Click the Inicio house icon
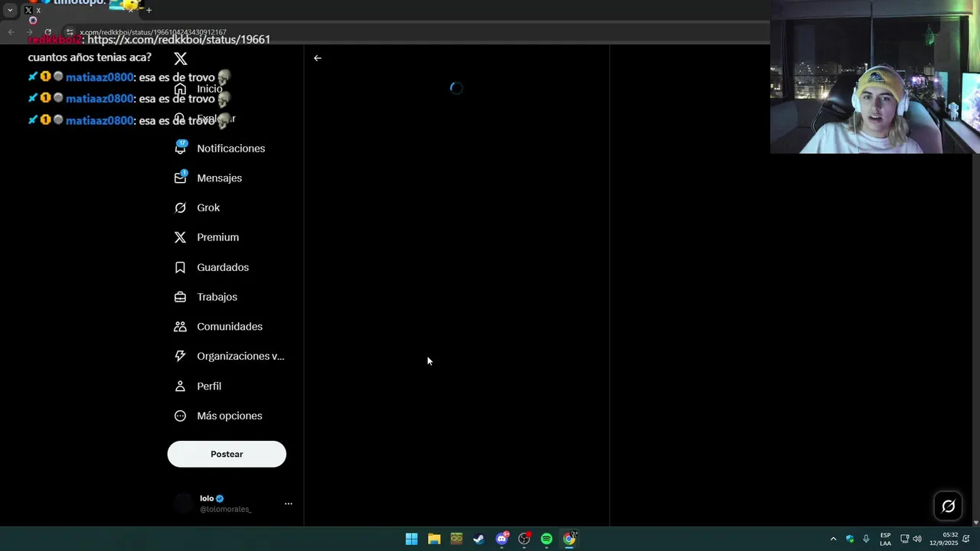 point(180,89)
